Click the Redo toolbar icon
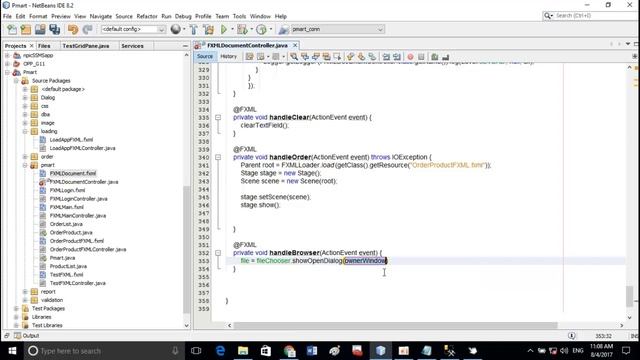The height and width of the screenshot is (360, 640). pyautogui.click(x=87, y=29)
